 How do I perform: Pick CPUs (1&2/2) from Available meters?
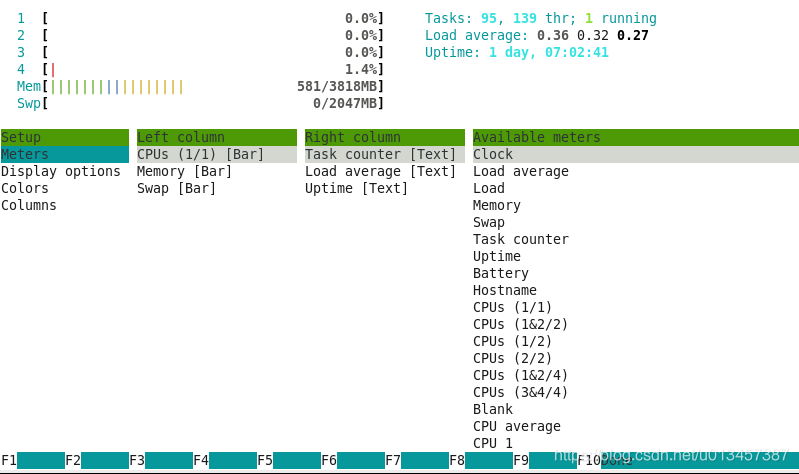[520, 324]
